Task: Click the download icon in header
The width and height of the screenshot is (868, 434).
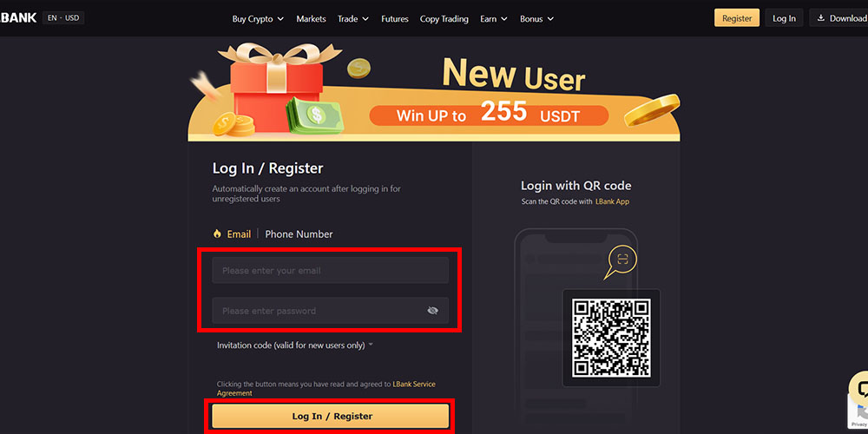Action: point(820,18)
